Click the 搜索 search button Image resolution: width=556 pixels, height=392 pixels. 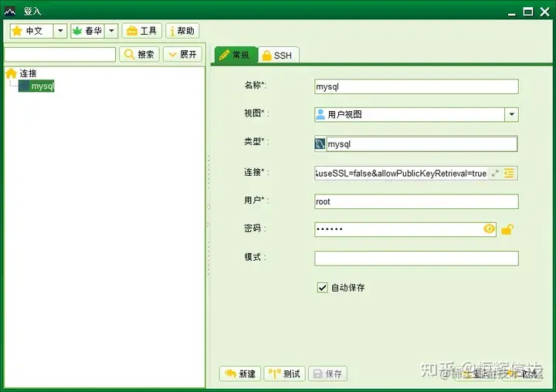click(139, 54)
